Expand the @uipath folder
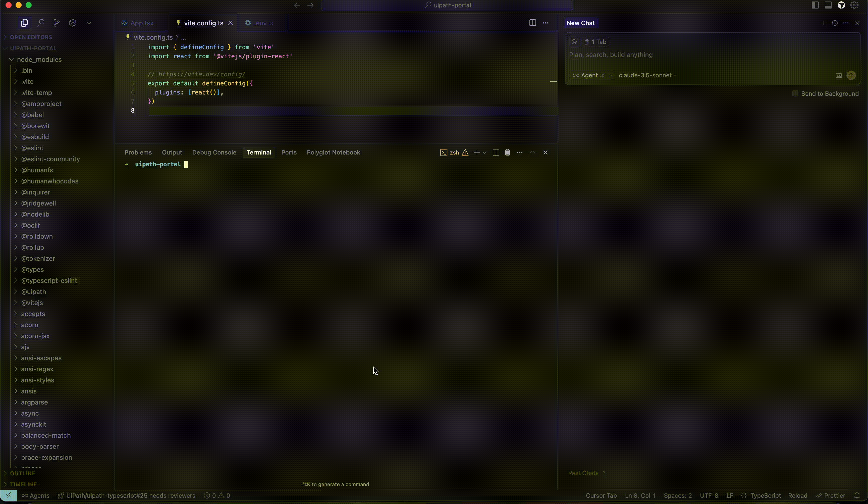This screenshot has height=504, width=868. pos(33,291)
